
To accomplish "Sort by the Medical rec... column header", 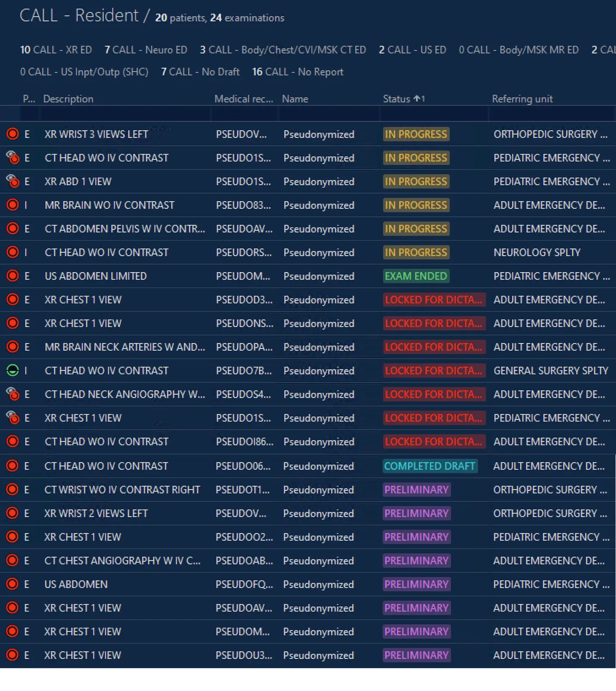I will 244,99.
